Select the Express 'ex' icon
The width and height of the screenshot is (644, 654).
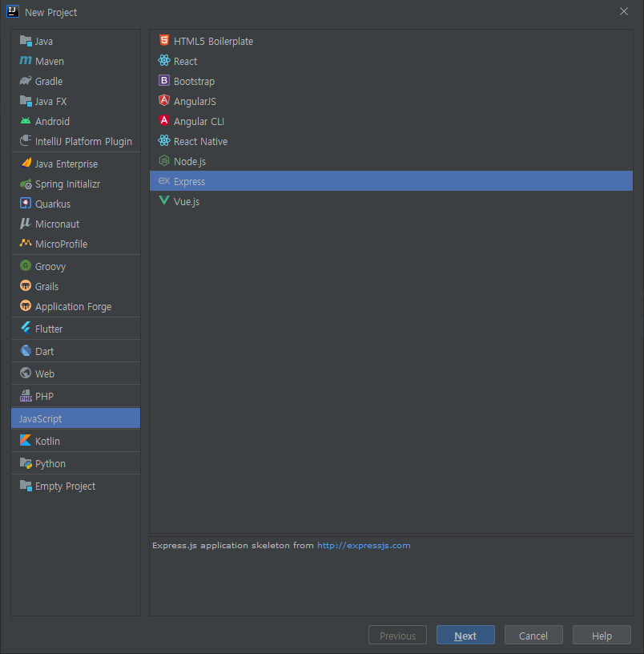pyautogui.click(x=164, y=180)
